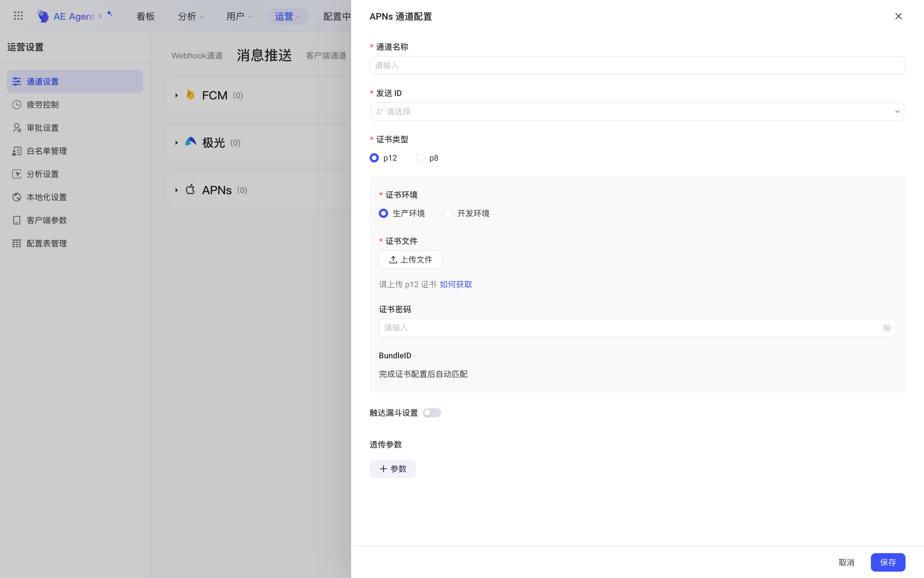This screenshot has width=924, height=578.
Task: Switch to the 消息推送 tab
Action: 264,55
